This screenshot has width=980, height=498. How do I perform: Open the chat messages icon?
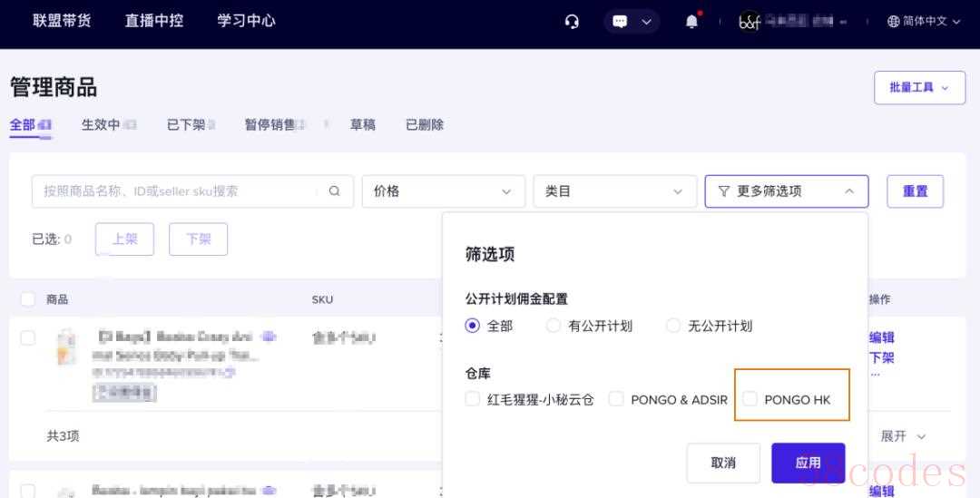click(620, 22)
